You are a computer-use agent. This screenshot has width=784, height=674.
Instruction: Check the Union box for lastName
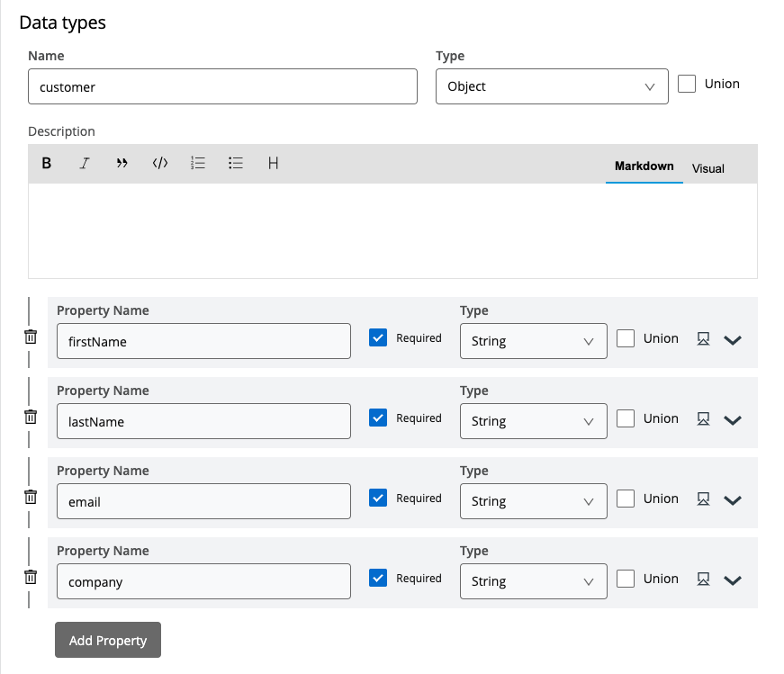coord(626,418)
